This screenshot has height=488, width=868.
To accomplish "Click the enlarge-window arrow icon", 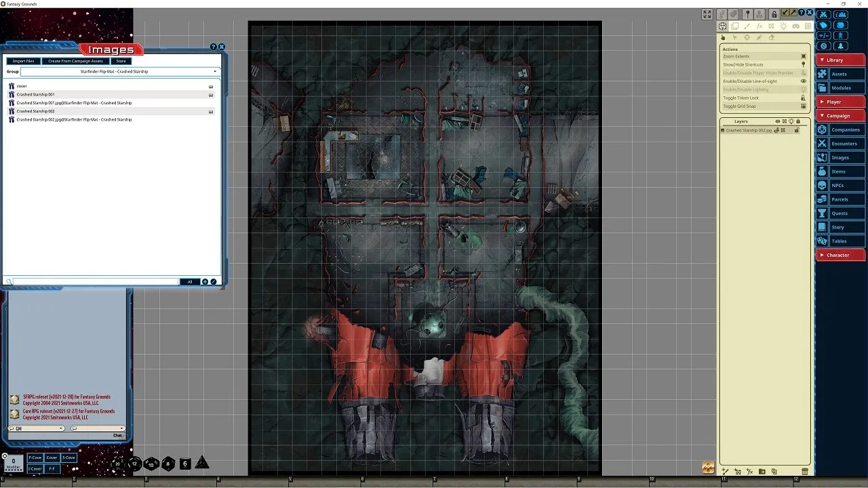I will [x=793, y=12].
